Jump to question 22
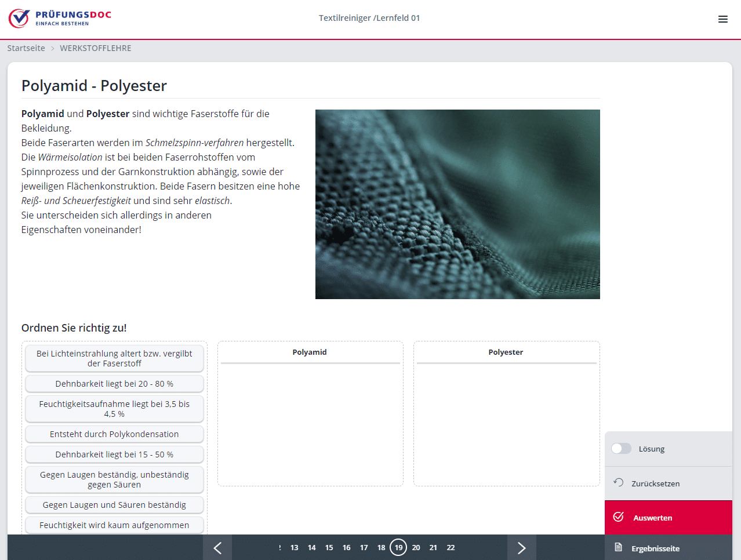This screenshot has width=741, height=560. click(451, 548)
